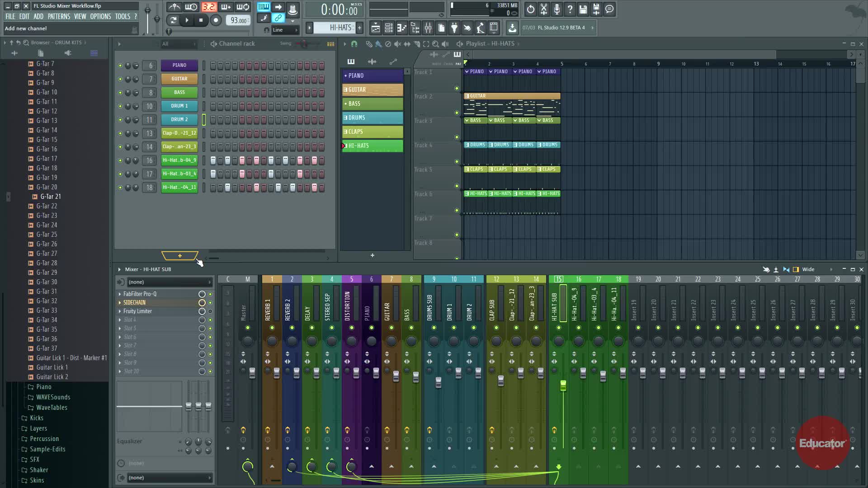The image size is (868, 488).
Task: Open the OPTIONS menu
Action: [x=100, y=16]
